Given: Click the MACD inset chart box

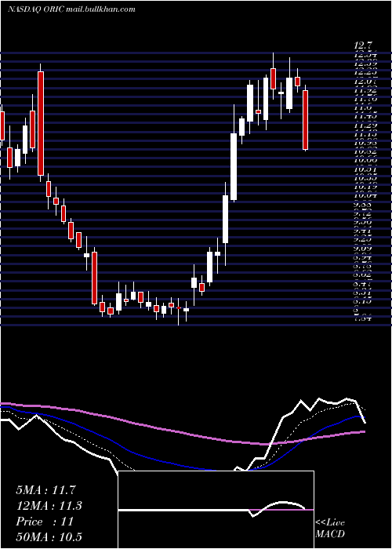Looking at the screenshot, I should [x=216, y=510].
